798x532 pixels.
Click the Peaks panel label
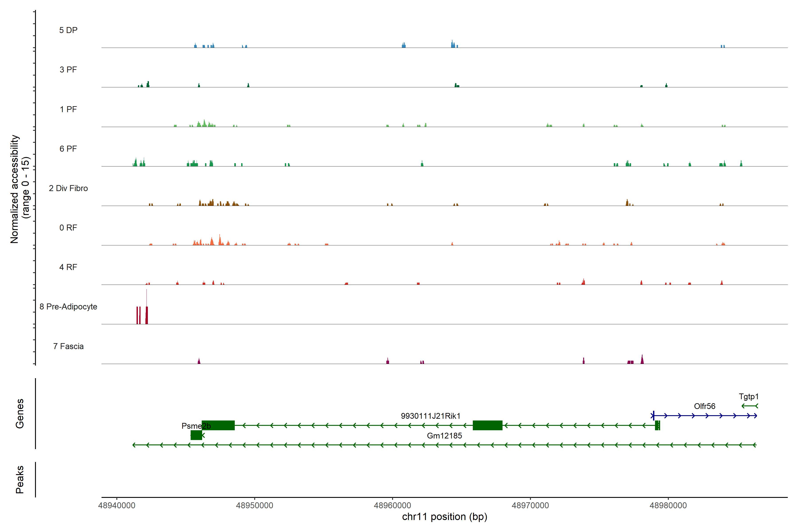tap(20, 479)
